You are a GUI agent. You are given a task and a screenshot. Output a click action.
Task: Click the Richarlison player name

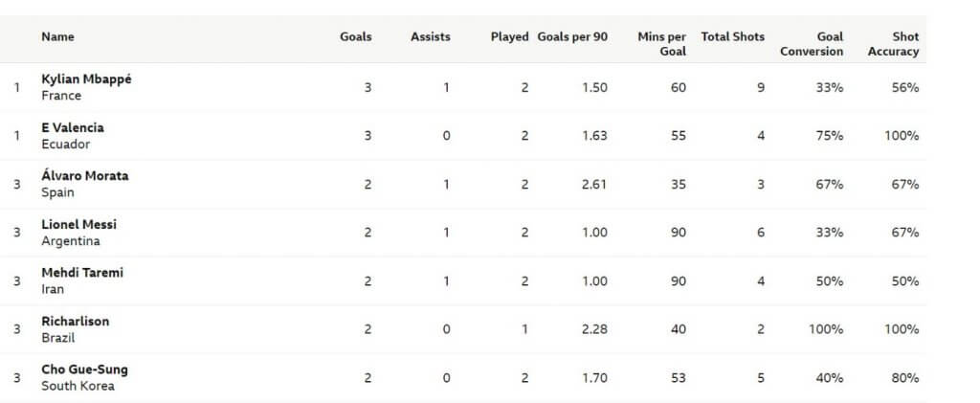[x=75, y=322]
